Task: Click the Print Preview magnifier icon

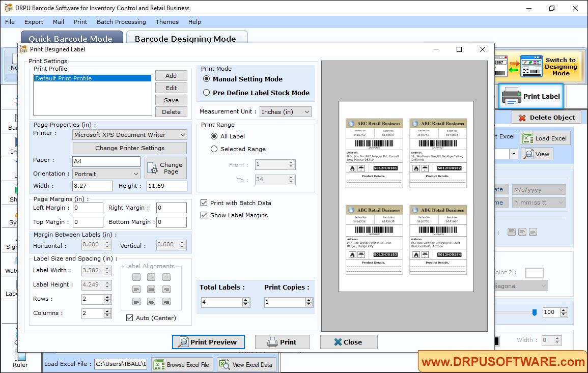Action: click(x=183, y=342)
